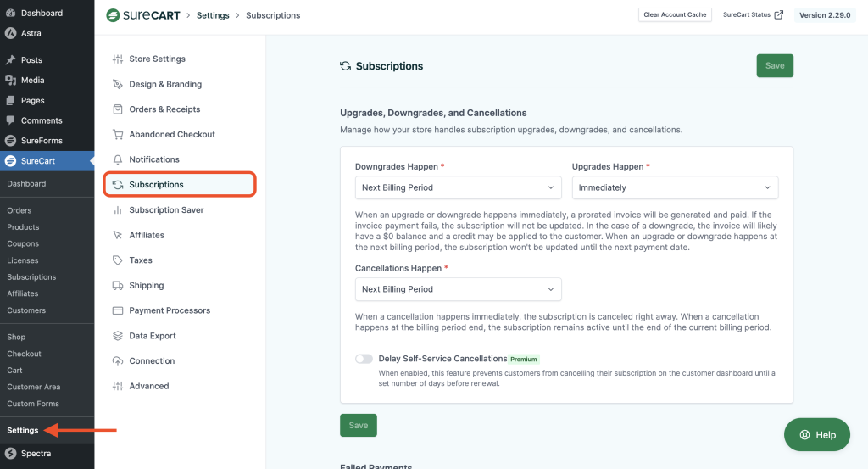This screenshot has width=868, height=469.
Task: Enable Delay Self-Service Cancellations toggle
Action: tap(364, 359)
